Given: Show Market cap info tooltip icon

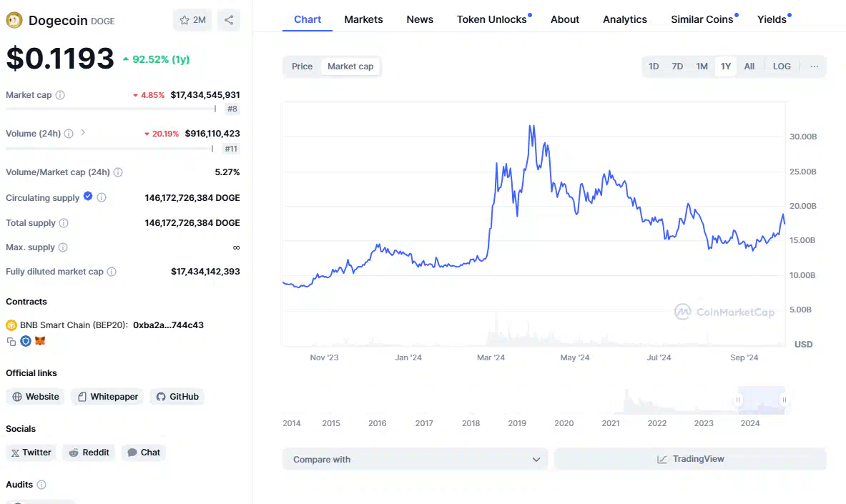Looking at the screenshot, I should [x=60, y=95].
